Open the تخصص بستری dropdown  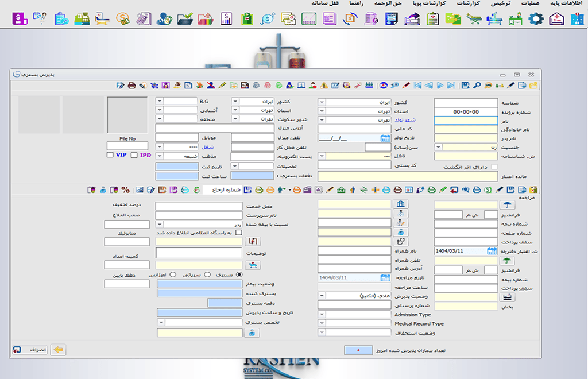click(x=161, y=322)
